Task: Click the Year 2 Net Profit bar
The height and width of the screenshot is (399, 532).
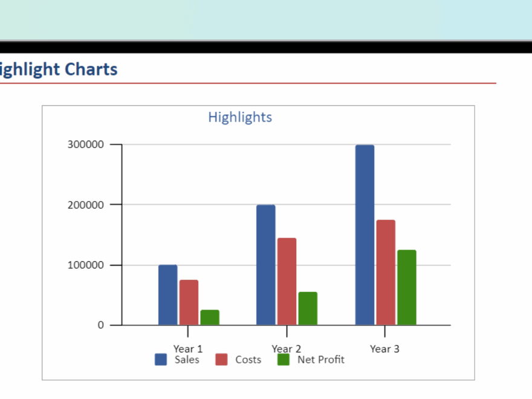Action: click(x=308, y=308)
